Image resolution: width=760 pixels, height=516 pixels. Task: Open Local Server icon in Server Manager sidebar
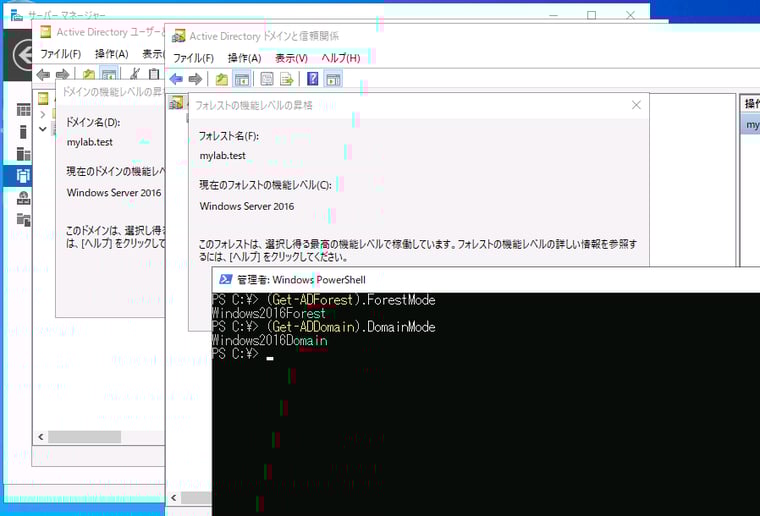pos(23,132)
